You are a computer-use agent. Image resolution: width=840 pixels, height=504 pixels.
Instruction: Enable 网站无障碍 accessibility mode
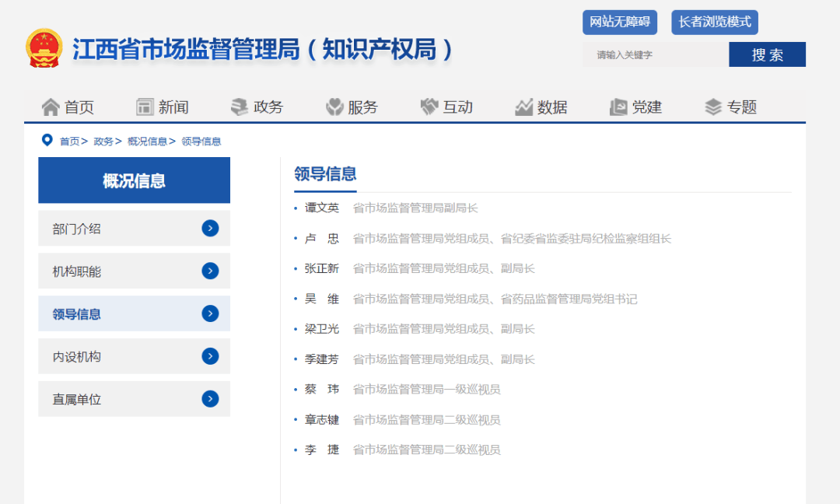tap(620, 22)
